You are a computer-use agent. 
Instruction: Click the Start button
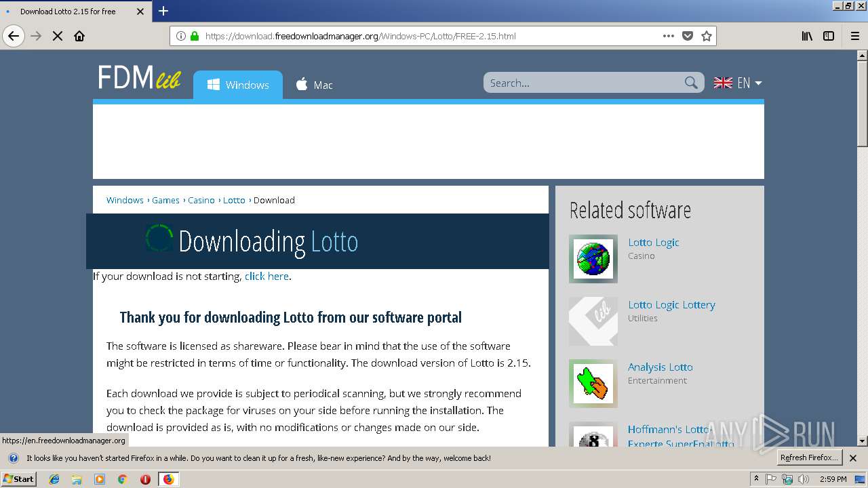19,479
